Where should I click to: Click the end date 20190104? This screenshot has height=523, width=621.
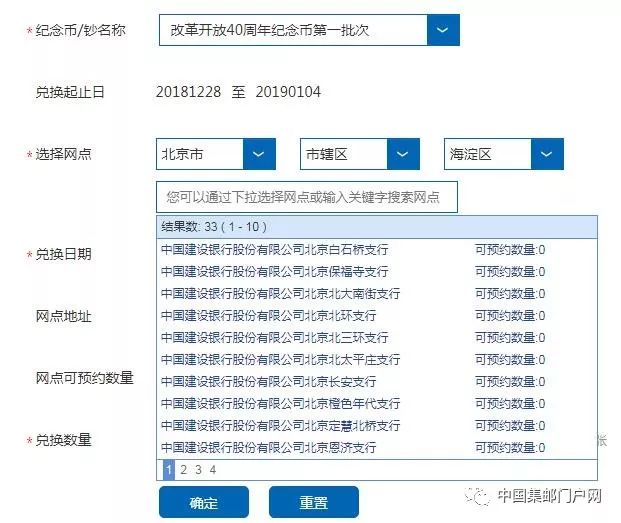pos(288,92)
